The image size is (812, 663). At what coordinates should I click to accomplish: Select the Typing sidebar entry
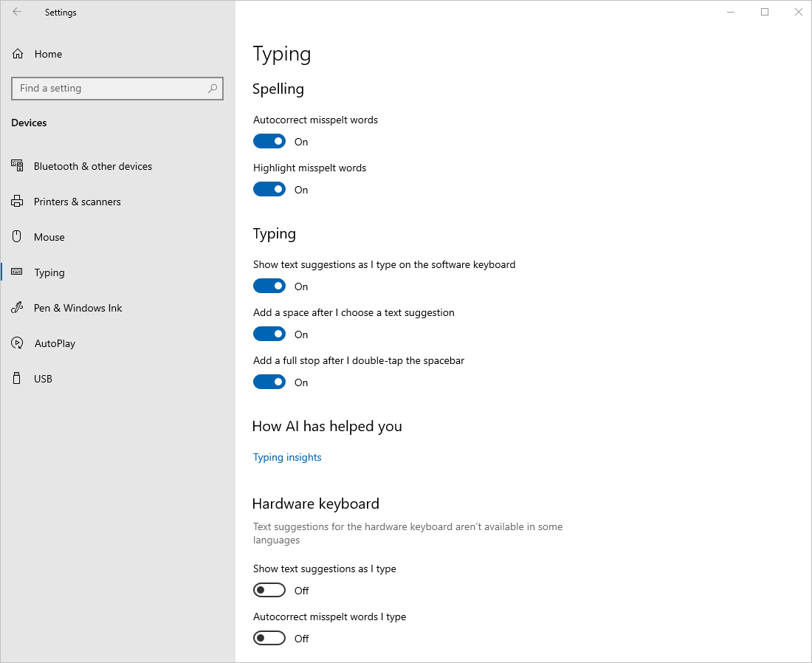(x=117, y=272)
